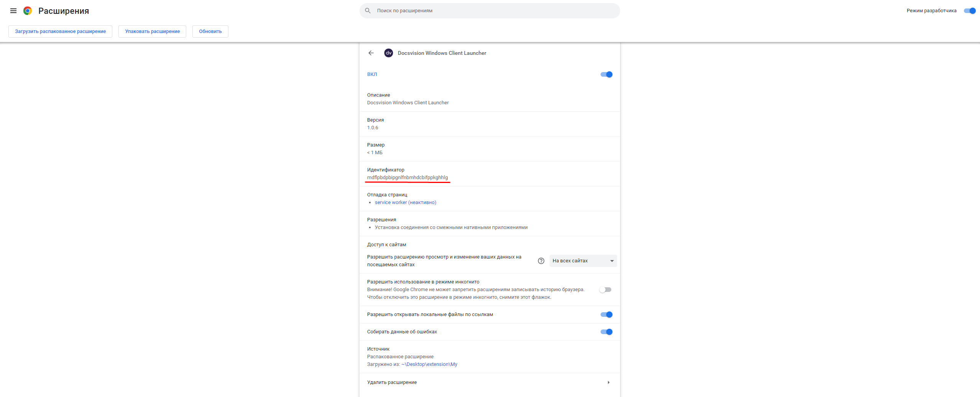Open the site access help icon
Viewport: 980px width, 397px height.
pyautogui.click(x=541, y=261)
